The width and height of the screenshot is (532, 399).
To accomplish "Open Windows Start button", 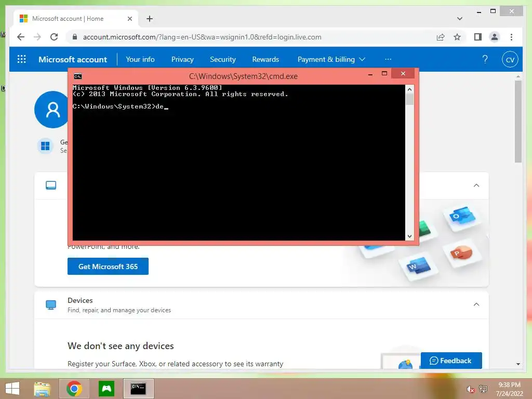I will [12, 389].
